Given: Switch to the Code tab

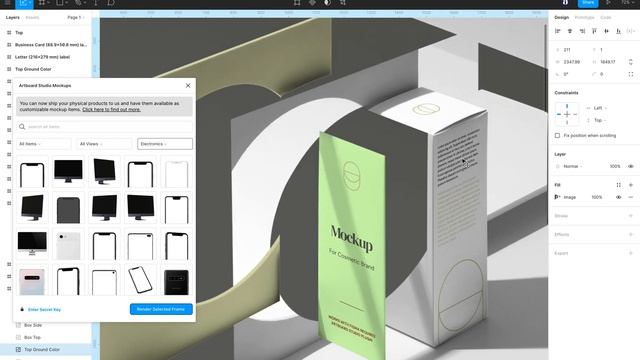Looking at the screenshot, I should [606, 18].
